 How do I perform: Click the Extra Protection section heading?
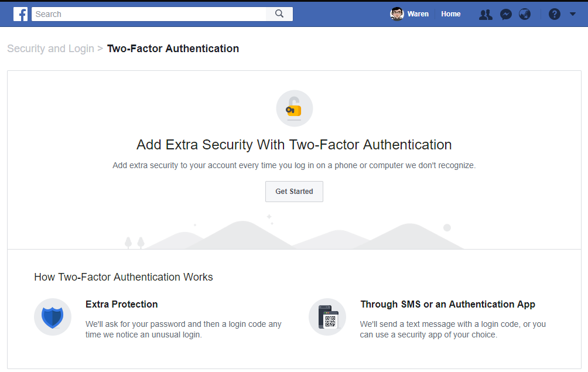pyautogui.click(x=121, y=304)
